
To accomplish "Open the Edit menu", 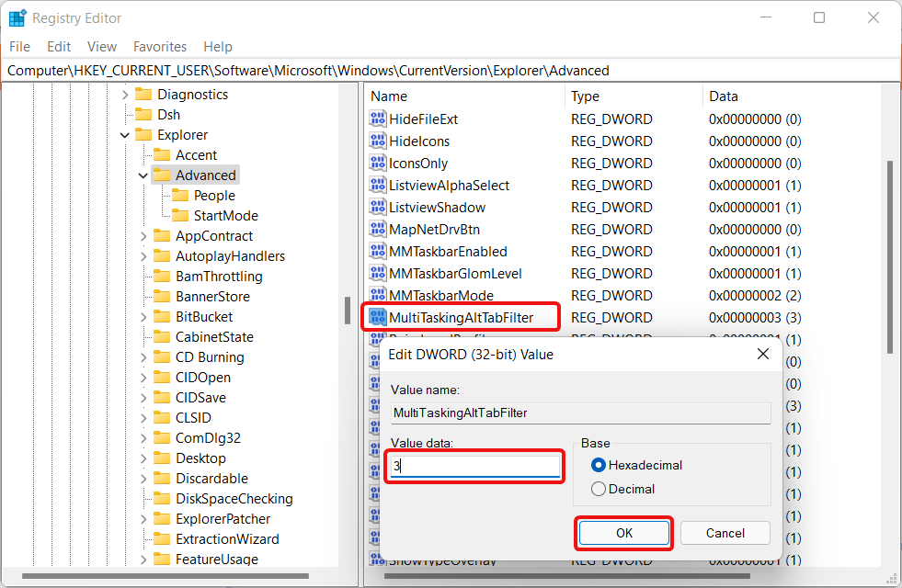I will click(59, 47).
